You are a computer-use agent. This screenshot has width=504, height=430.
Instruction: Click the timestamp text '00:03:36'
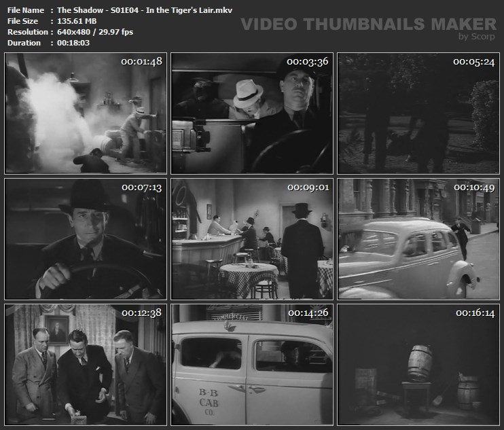(x=308, y=61)
